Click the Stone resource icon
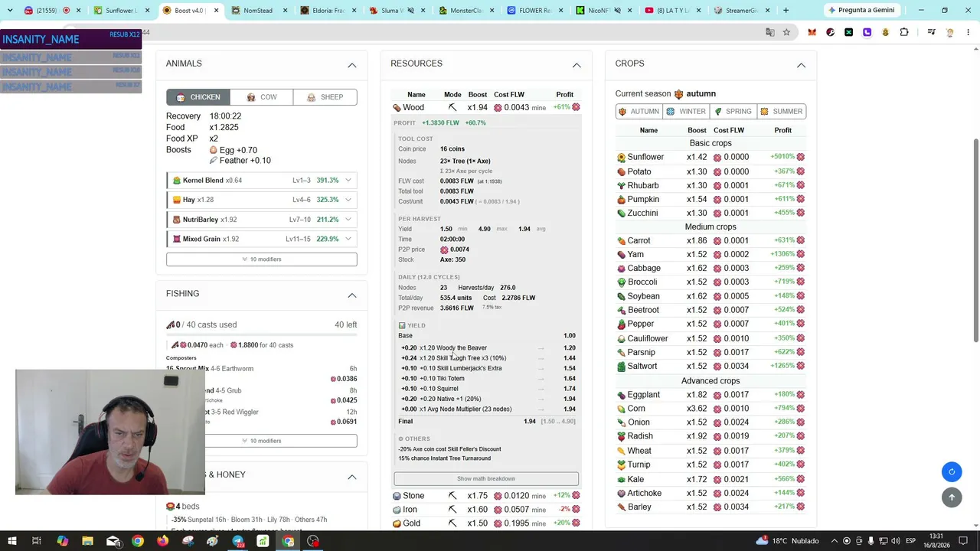Image resolution: width=980 pixels, height=551 pixels. [x=397, y=496]
